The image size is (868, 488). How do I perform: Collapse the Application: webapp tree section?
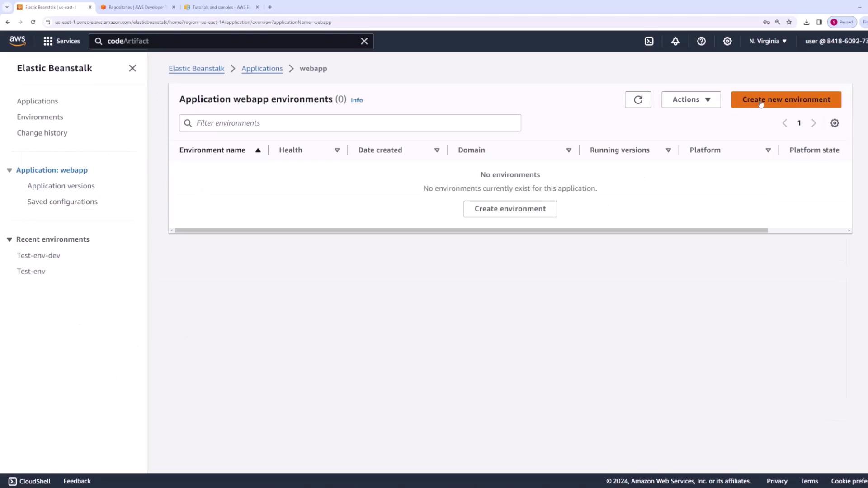click(x=9, y=170)
